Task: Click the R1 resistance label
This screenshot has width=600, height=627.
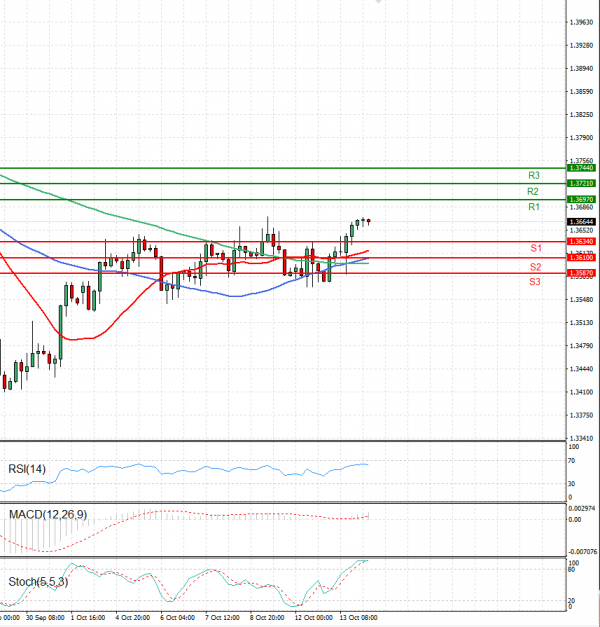Action: click(x=534, y=207)
